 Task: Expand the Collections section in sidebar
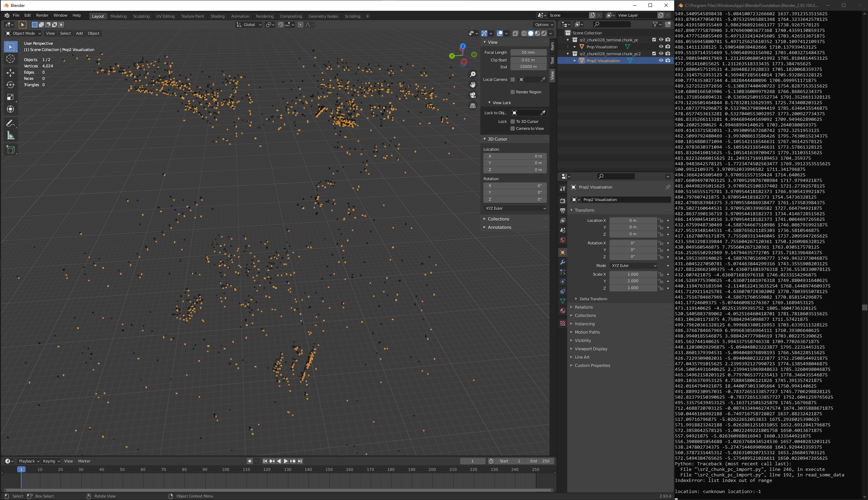point(498,219)
